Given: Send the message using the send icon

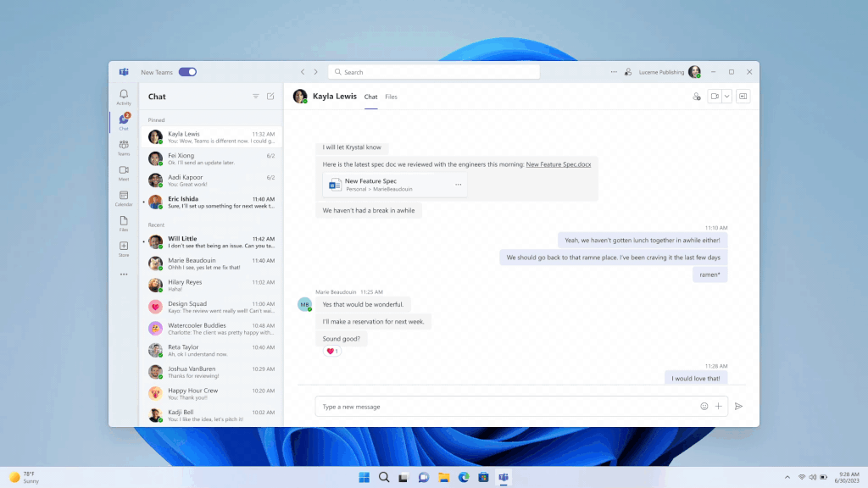Looking at the screenshot, I should (738, 407).
